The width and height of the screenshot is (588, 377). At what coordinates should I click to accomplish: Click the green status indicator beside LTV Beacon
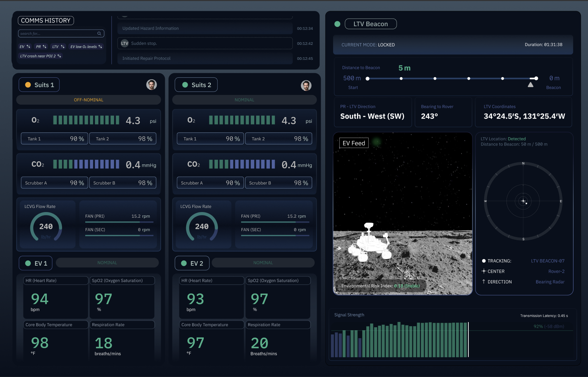[x=337, y=24]
